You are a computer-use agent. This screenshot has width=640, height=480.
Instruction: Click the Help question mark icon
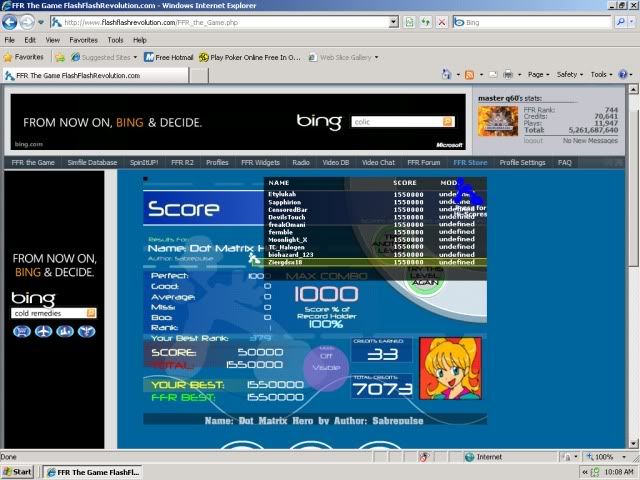coord(625,75)
